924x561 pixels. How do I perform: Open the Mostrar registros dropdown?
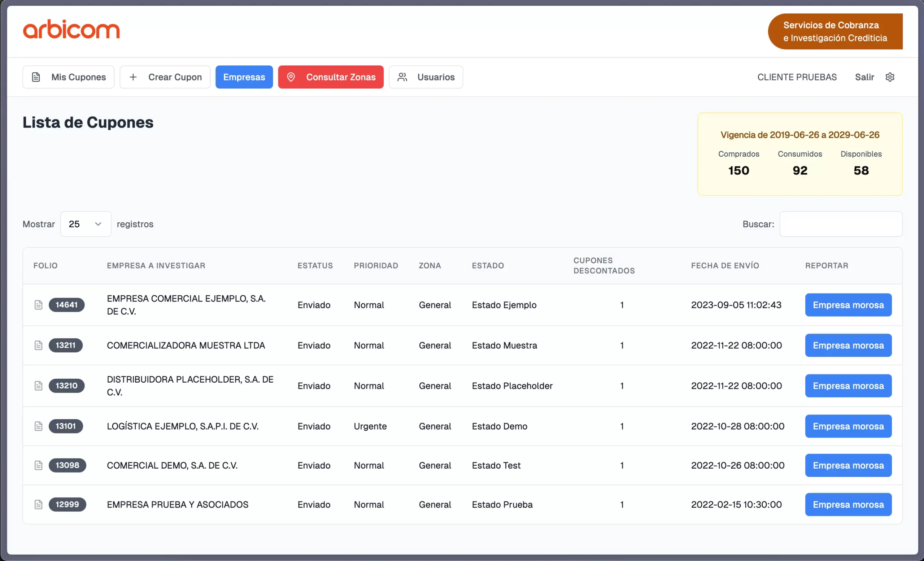[86, 224]
